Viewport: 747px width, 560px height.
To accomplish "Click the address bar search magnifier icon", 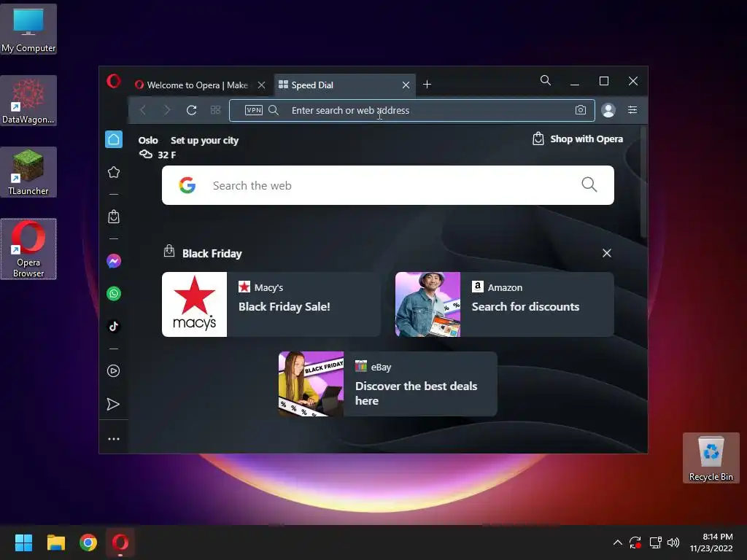I will 274,110.
